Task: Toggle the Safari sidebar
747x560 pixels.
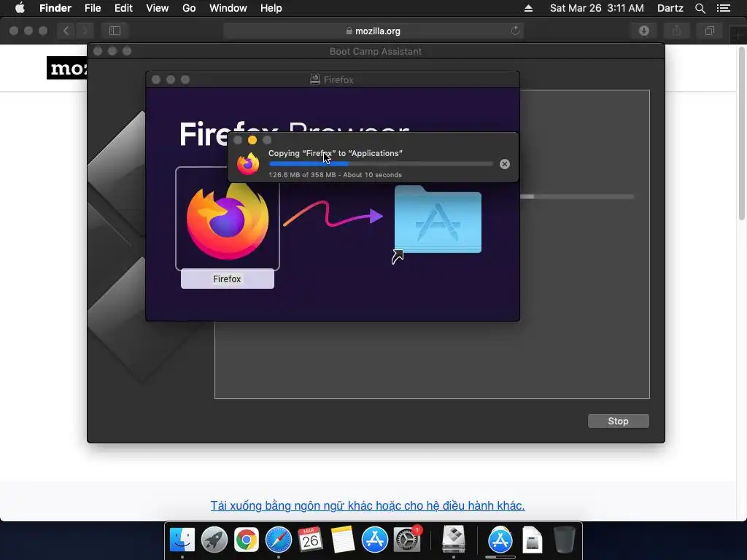Action: tap(115, 31)
